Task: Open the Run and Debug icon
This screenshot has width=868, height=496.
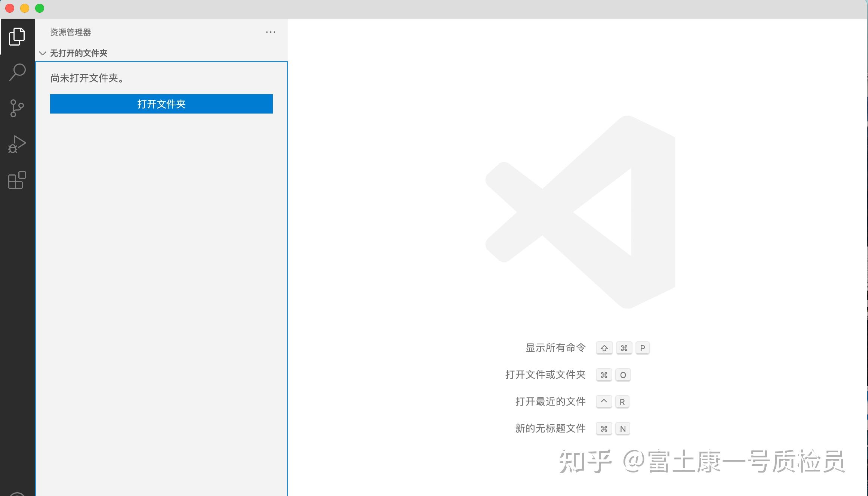Action: click(x=16, y=144)
